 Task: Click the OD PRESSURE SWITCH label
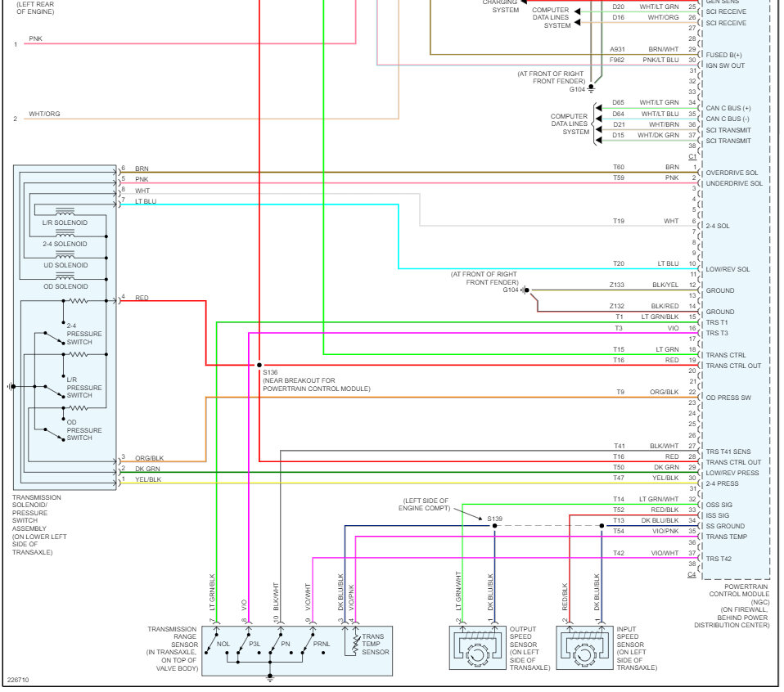[84, 429]
